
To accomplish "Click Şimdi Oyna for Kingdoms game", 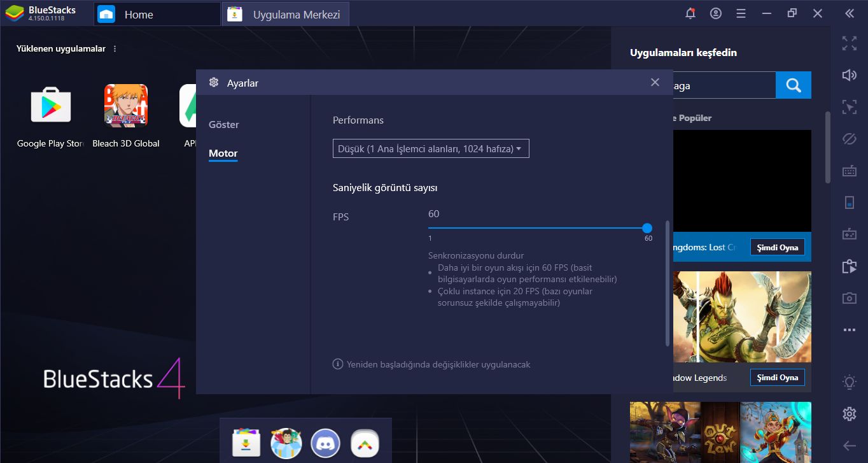I will coord(777,247).
